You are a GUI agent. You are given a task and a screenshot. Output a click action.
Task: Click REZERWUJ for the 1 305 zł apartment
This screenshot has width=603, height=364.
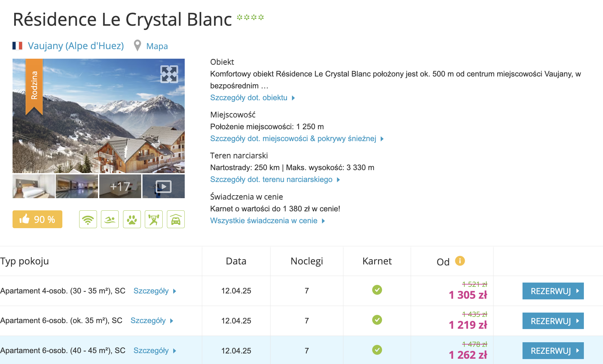pyautogui.click(x=553, y=291)
